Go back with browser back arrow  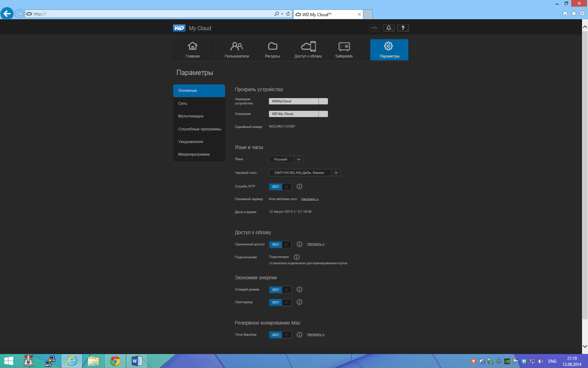pos(7,14)
